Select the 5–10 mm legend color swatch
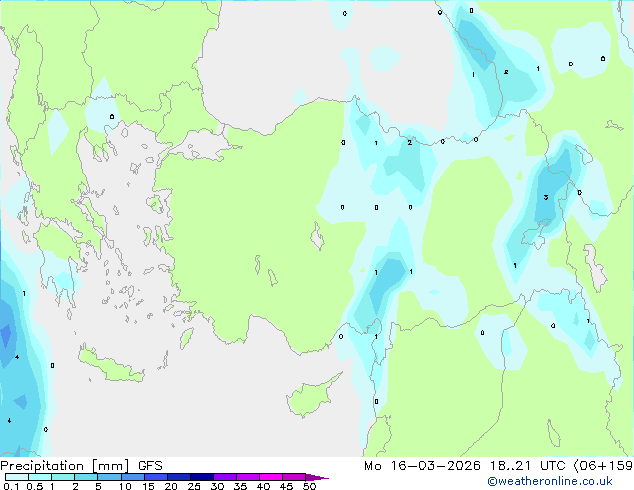 click(109, 477)
